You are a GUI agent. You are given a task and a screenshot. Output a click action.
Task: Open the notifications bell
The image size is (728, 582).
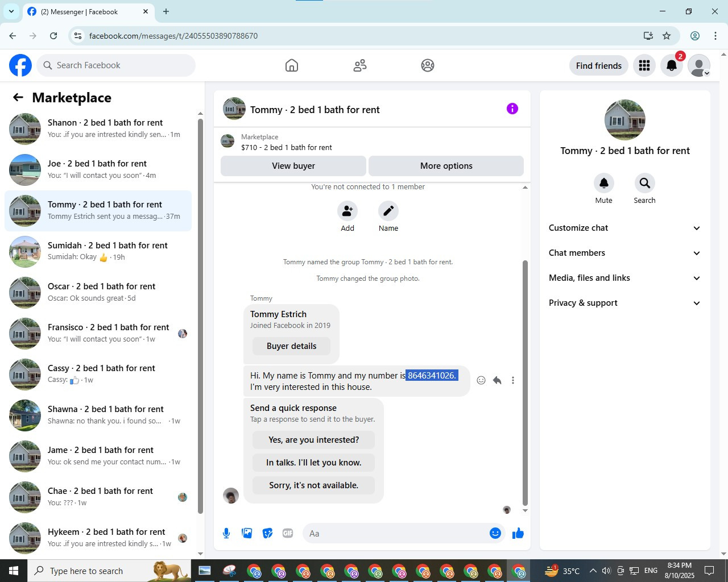coord(672,65)
